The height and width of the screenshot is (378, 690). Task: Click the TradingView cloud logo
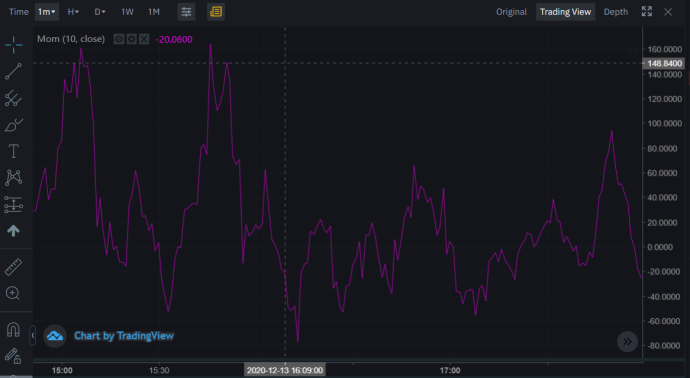click(x=55, y=336)
